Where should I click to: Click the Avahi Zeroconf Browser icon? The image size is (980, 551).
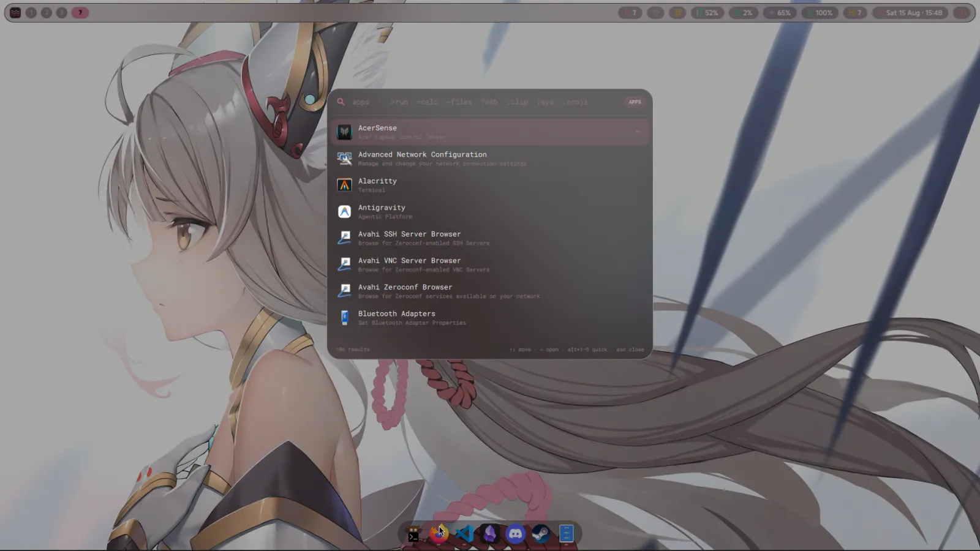point(344,291)
